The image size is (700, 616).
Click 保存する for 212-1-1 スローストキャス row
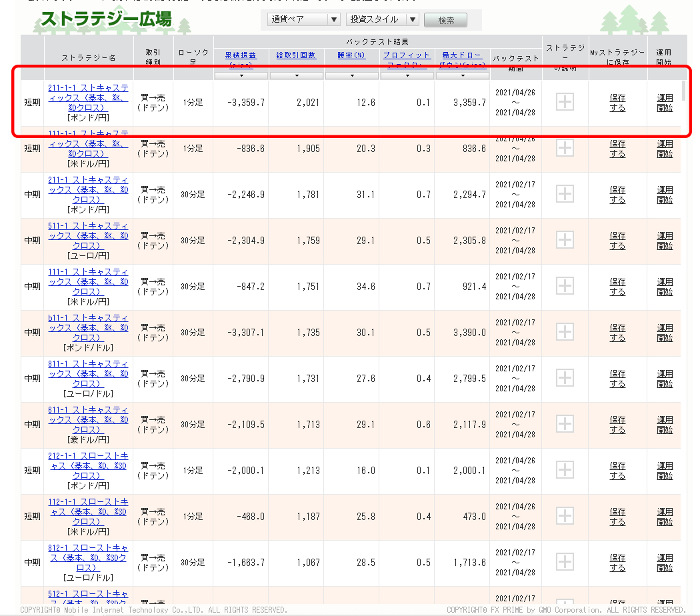617,471
